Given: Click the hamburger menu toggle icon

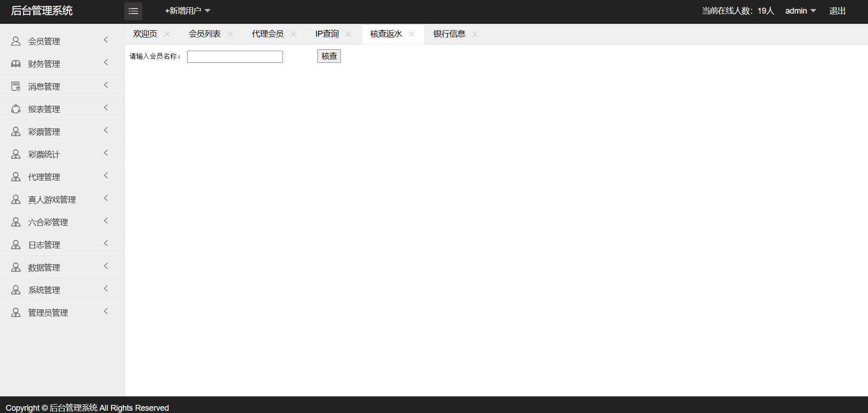Looking at the screenshot, I should 133,11.
